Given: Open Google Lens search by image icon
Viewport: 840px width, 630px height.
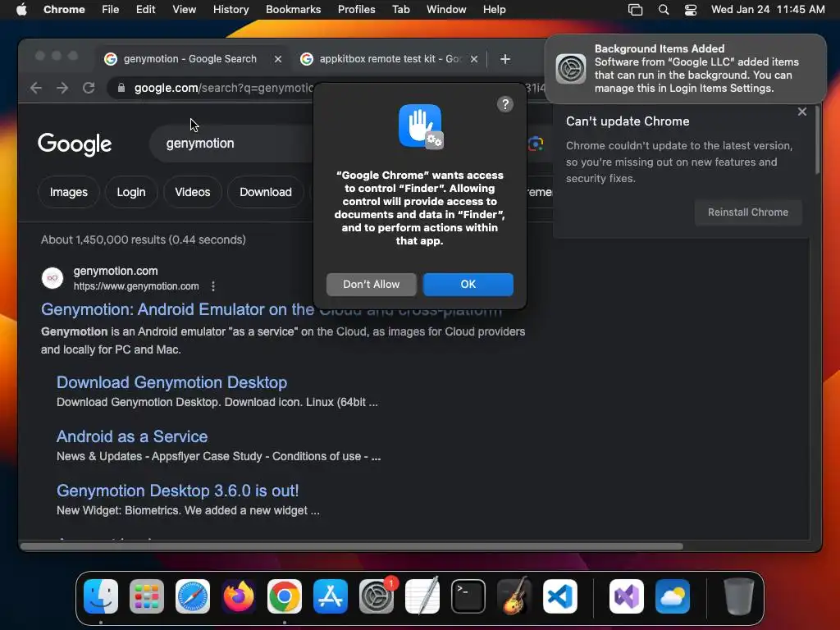Looking at the screenshot, I should (x=536, y=144).
